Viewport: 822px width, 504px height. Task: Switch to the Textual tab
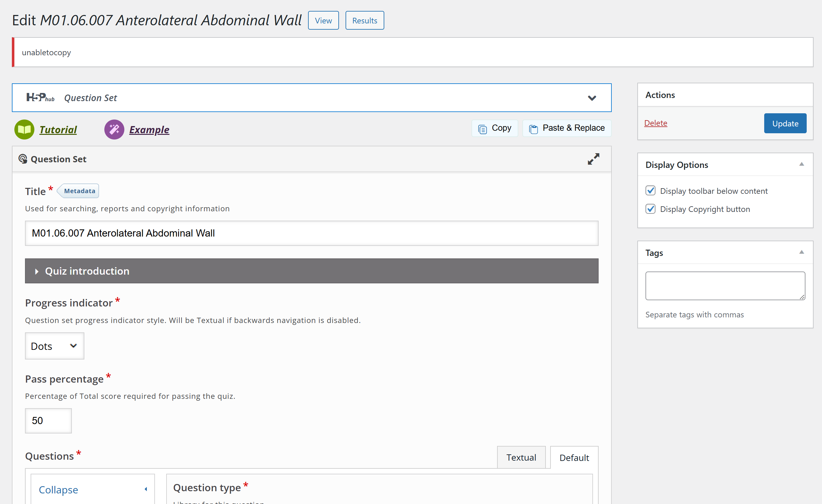(x=521, y=457)
